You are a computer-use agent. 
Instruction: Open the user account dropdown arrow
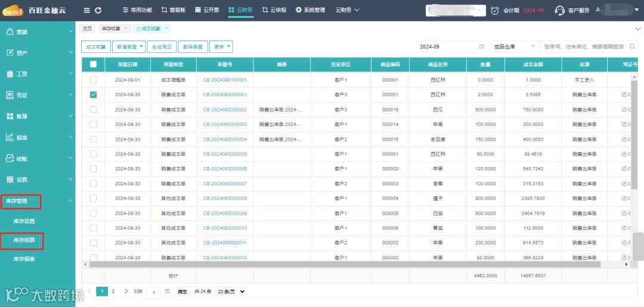coord(637,10)
